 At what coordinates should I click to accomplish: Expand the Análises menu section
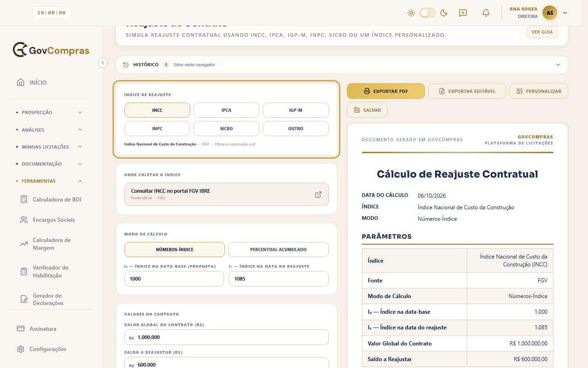click(x=51, y=130)
